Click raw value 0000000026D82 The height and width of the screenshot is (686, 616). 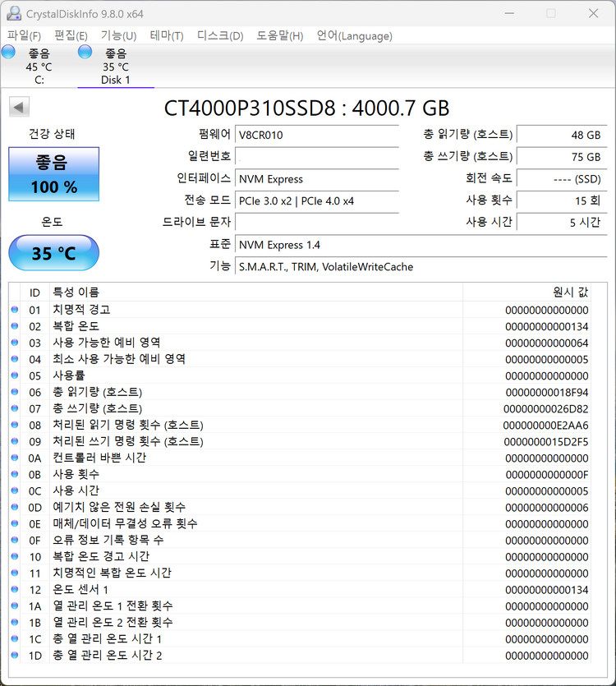tap(546, 409)
